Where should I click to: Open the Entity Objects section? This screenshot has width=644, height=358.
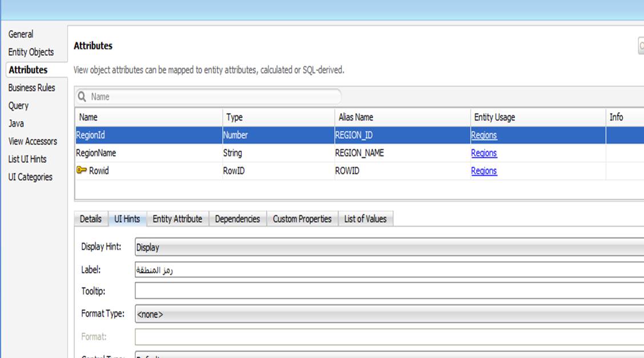pos(31,52)
